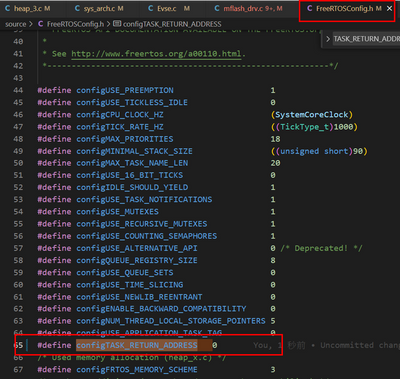Image resolution: width=400 pixels, height=379 pixels.
Task: Click configUSE_TIME_SLICING on line 60
Action: (130, 285)
